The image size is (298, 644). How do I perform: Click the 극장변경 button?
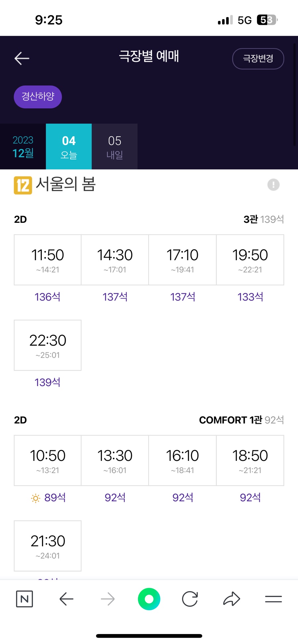(258, 59)
